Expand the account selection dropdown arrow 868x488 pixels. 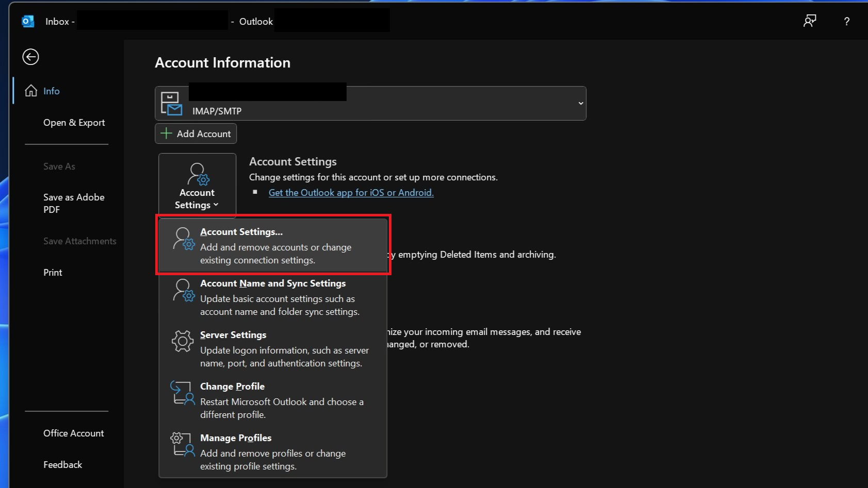[x=580, y=104]
